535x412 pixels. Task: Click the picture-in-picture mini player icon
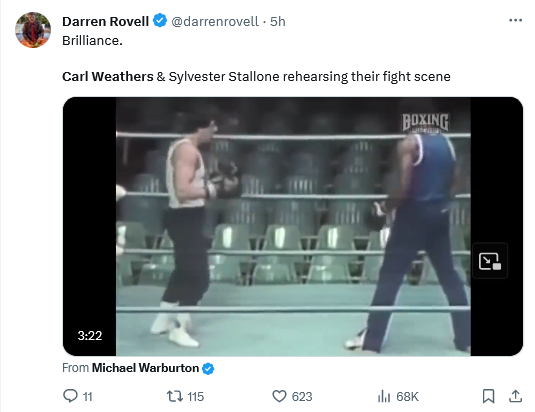click(490, 261)
